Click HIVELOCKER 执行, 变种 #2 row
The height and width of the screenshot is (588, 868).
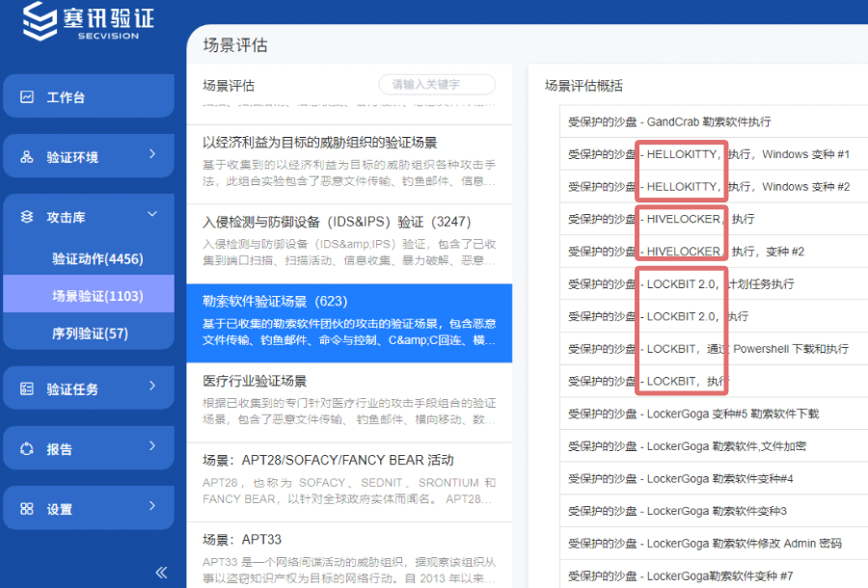tap(714, 252)
